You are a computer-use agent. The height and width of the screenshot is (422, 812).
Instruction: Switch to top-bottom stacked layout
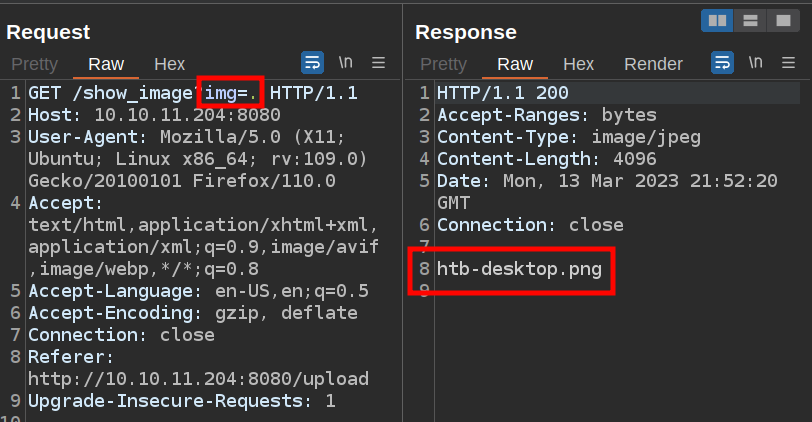click(x=751, y=20)
